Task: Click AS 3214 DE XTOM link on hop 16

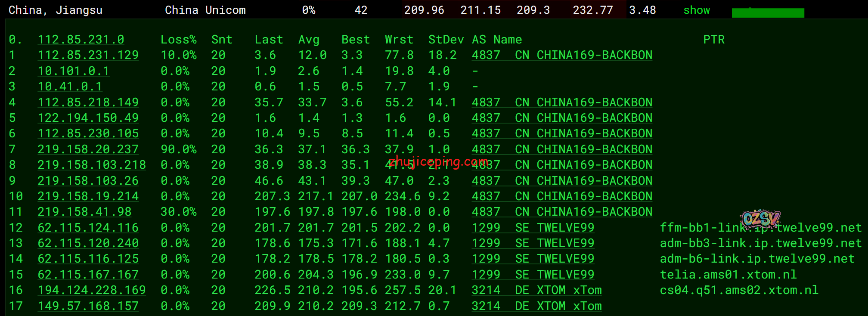Action: click(x=536, y=290)
